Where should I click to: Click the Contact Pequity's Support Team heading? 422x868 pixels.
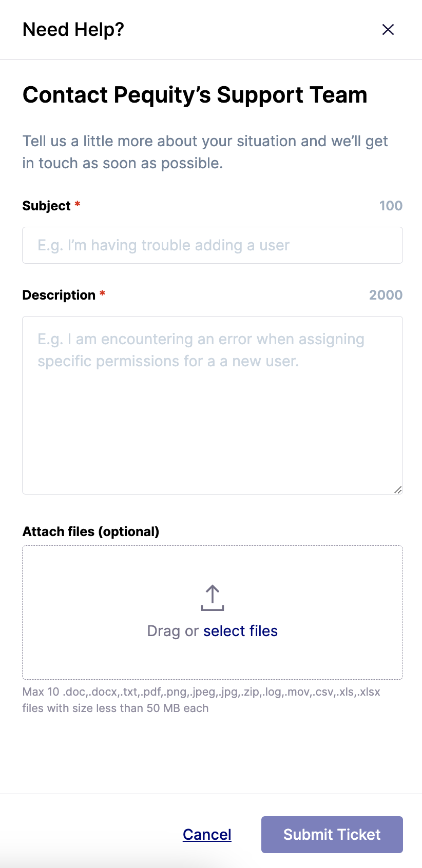[x=195, y=95]
